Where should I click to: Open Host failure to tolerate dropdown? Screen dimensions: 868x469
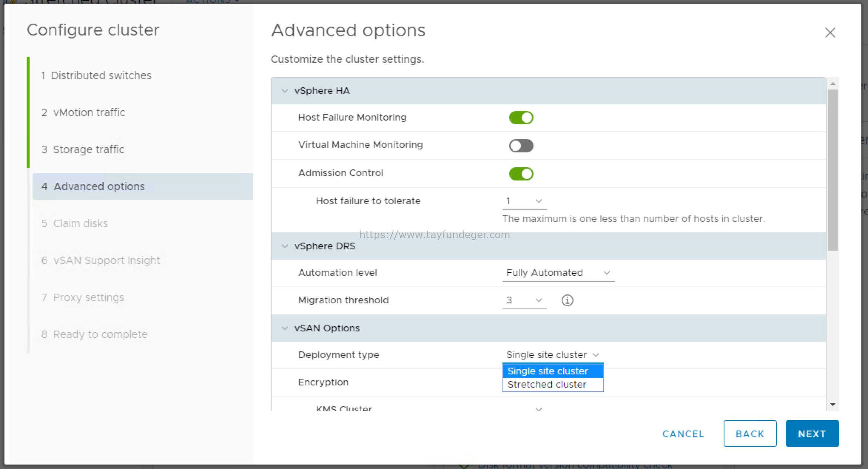pos(524,201)
